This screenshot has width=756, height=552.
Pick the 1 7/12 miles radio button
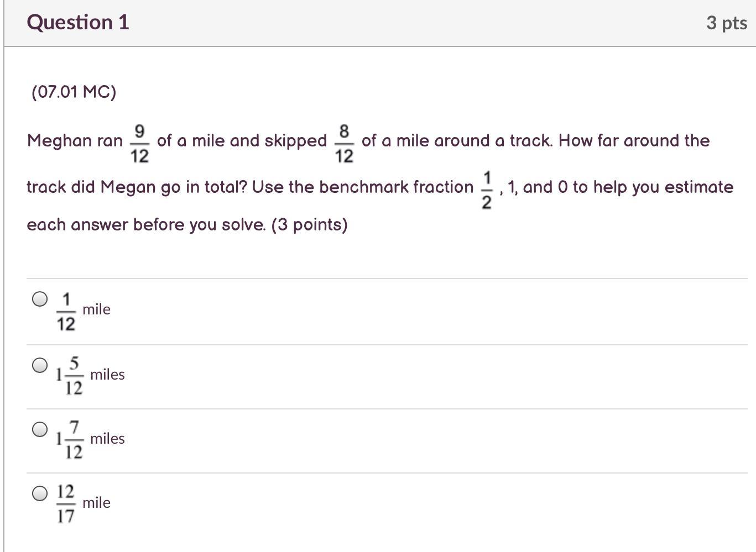[x=40, y=429]
